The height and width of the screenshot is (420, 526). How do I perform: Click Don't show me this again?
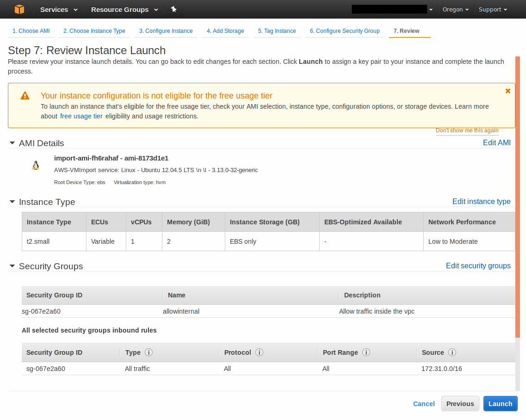[x=467, y=130]
